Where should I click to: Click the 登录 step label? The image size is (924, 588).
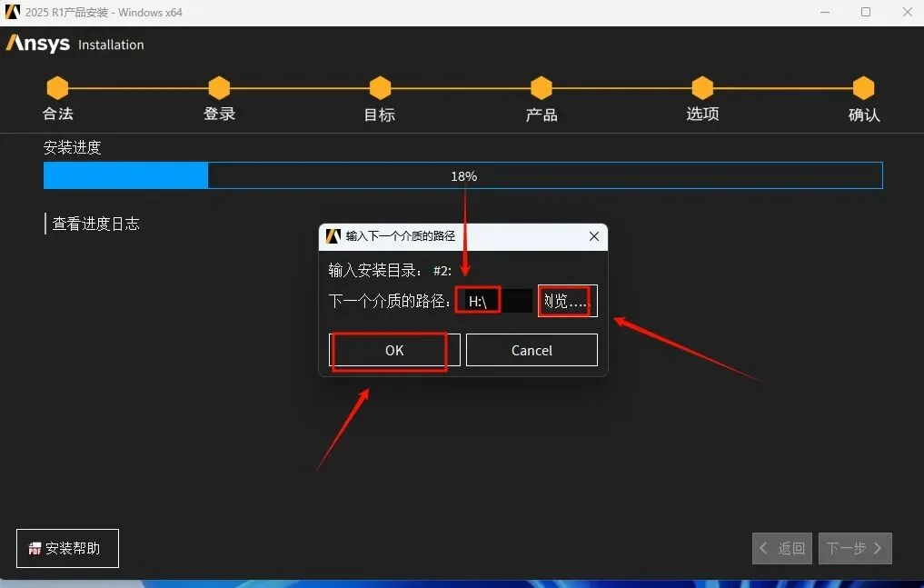click(x=219, y=114)
